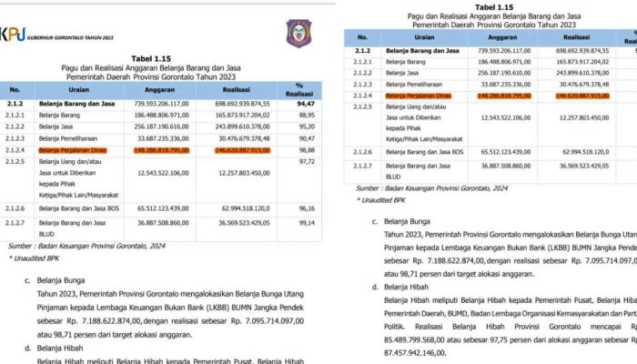Screen dimensions: 637x364
Task: Select 'Tabel 1.15' title on left page
Action: 151,59
